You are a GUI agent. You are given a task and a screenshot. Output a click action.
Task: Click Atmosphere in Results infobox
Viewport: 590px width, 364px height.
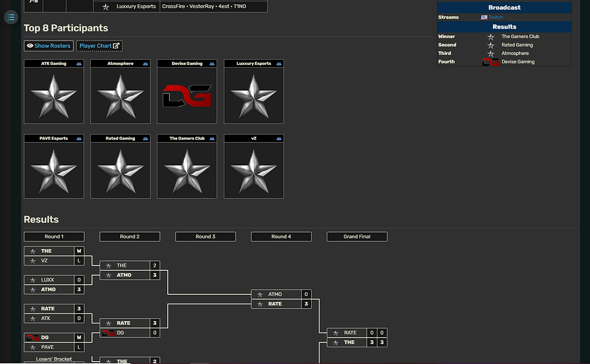(x=515, y=53)
